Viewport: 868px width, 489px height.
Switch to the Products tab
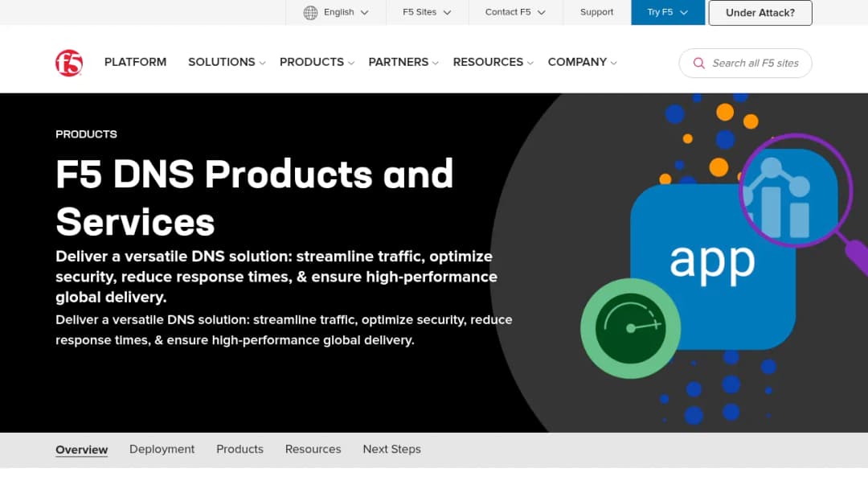pos(240,449)
